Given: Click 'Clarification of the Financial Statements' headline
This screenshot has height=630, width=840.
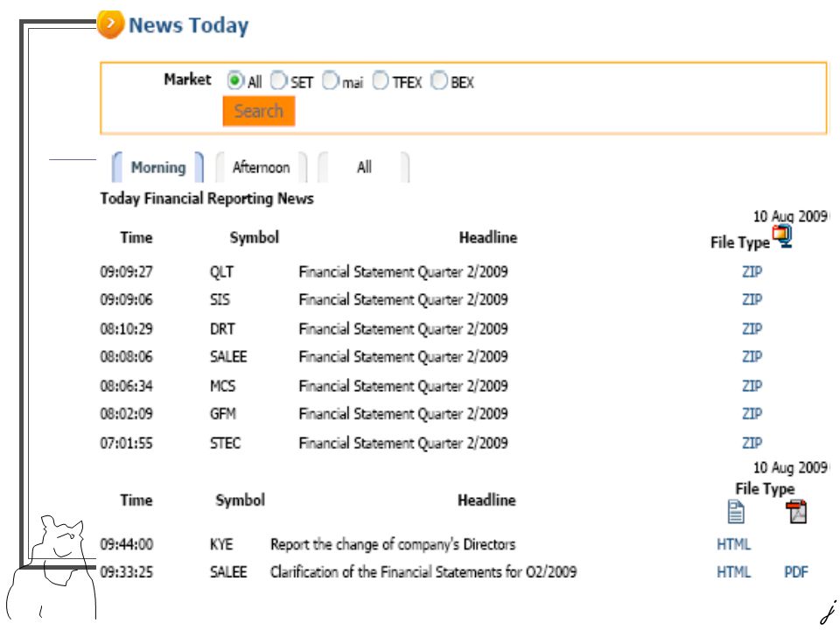Looking at the screenshot, I should click(423, 572).
